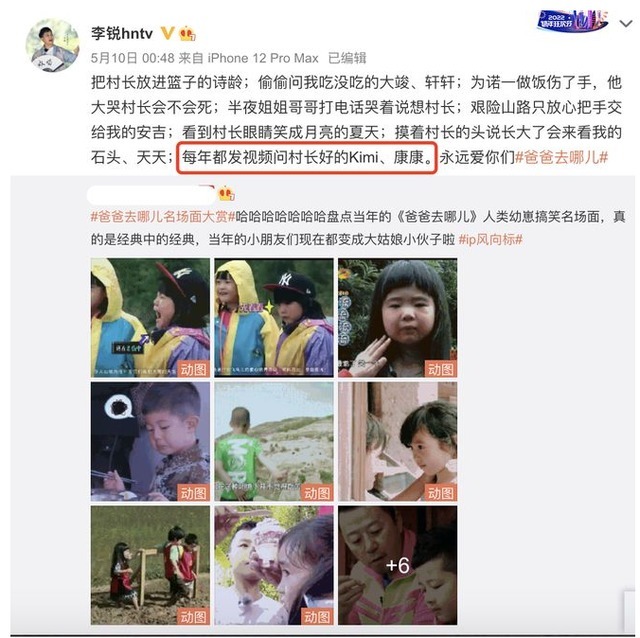
Task: Open second image with NY cap child
Action: point(274,318)
